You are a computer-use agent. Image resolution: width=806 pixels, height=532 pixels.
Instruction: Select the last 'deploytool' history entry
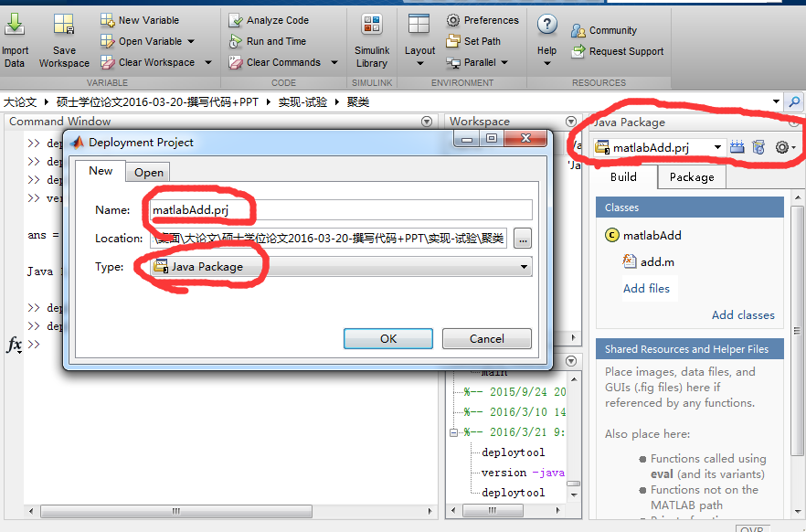tap(513, 493)
